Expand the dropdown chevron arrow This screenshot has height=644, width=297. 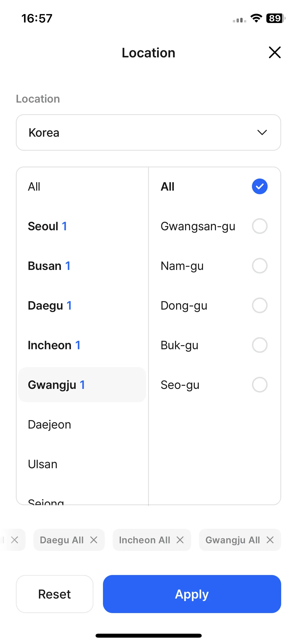click(262, 132)
